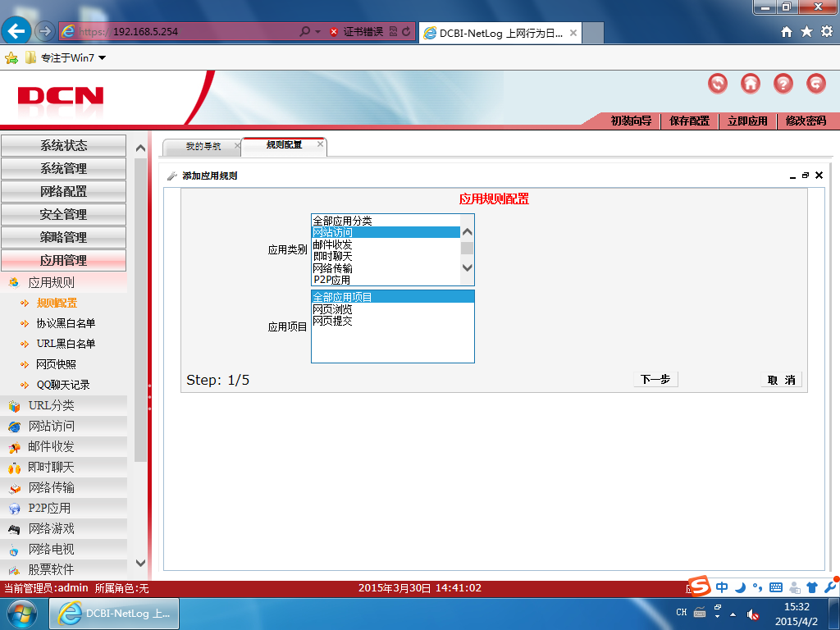Click the 应用规则 sidebar icon
Image resolution: width=840 pixels, height=630 pixels.
[14, 282]
